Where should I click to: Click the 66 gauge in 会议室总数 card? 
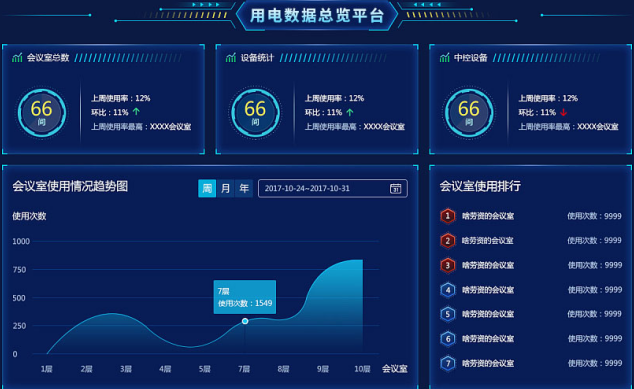[42, 113]
